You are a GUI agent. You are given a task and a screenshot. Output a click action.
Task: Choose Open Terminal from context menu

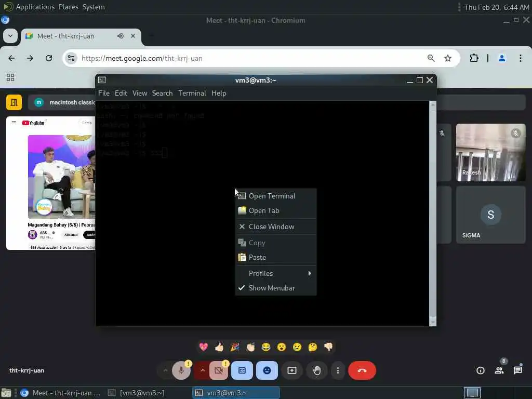[x=276, y=196]
